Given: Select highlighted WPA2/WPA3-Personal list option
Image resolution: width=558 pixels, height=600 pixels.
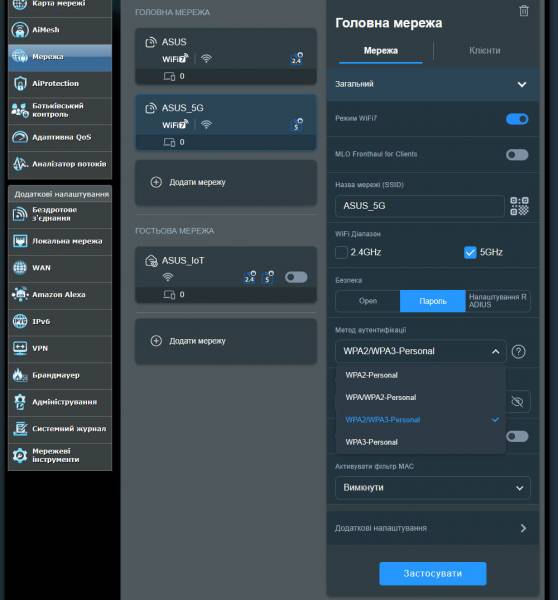Looking at the screenshot, I should (x=420, y=420).
